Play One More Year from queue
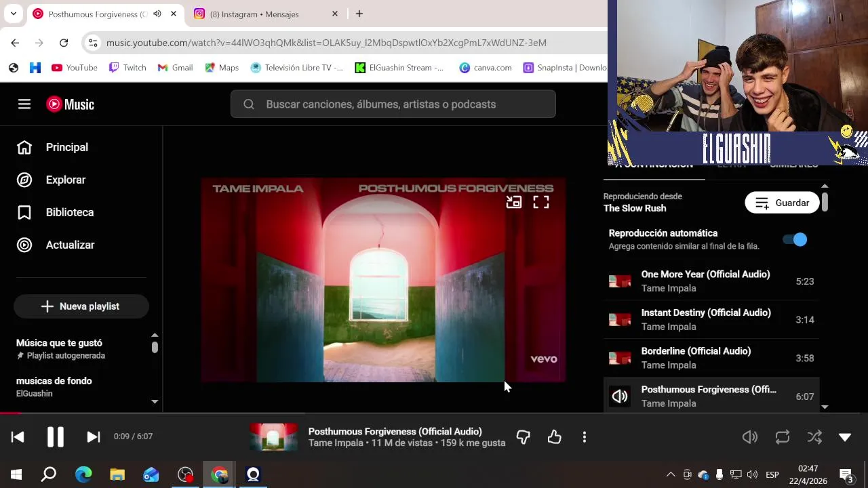Screen dimensions: 868x488 pyautogui.click(x=711, y=281)
